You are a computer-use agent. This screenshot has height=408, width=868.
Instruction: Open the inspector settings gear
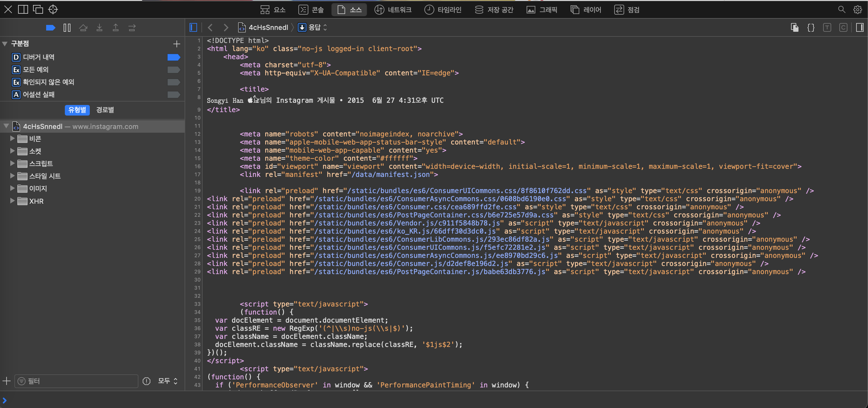click(857, 9)
